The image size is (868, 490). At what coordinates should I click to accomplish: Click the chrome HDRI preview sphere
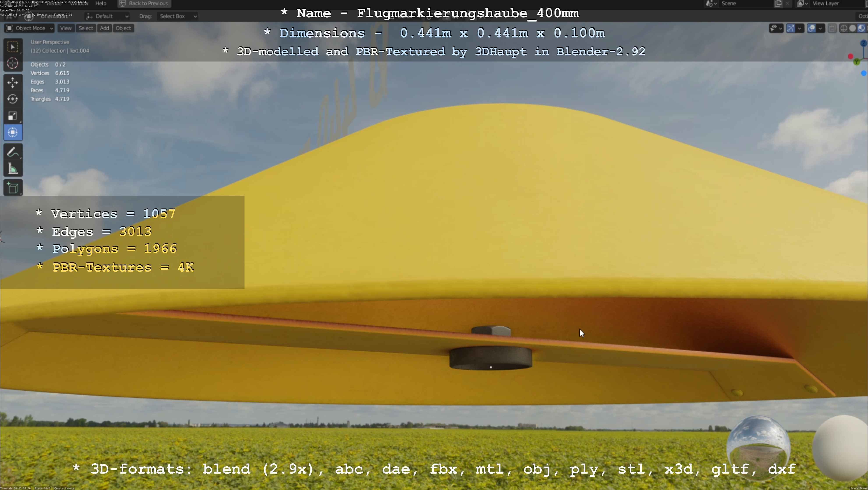(x=759, y=448)
